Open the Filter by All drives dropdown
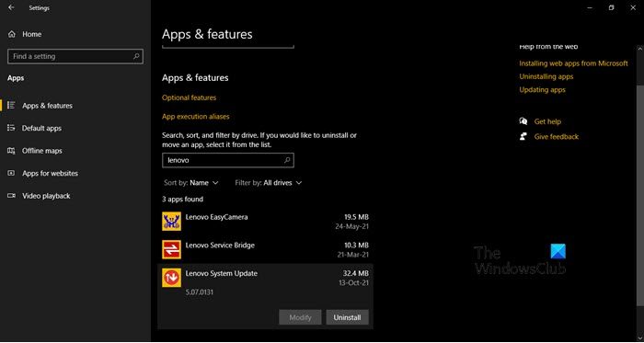The height and width of the screenshot is (343, 644). (269, 183)
